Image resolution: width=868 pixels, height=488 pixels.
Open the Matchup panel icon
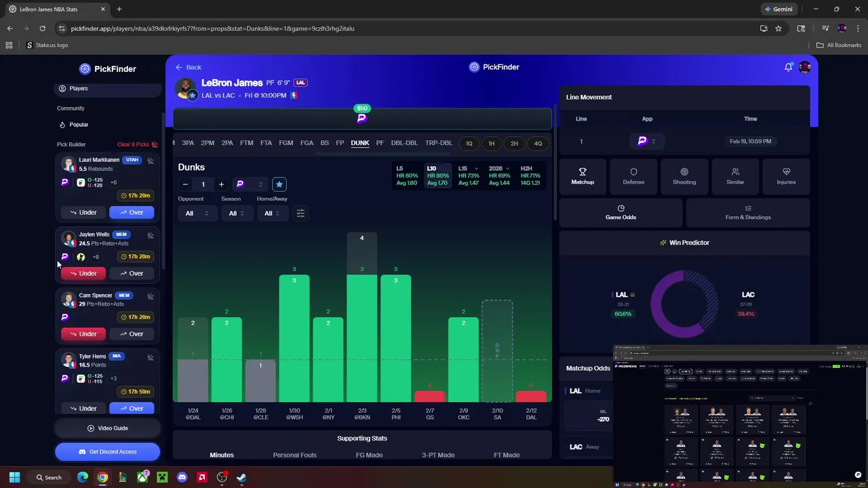coord(583,176)
